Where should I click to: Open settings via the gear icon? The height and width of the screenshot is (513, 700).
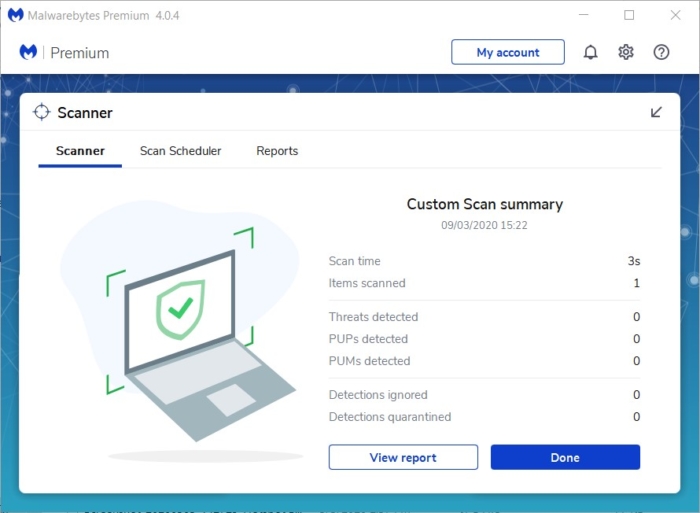click(625, 52)
